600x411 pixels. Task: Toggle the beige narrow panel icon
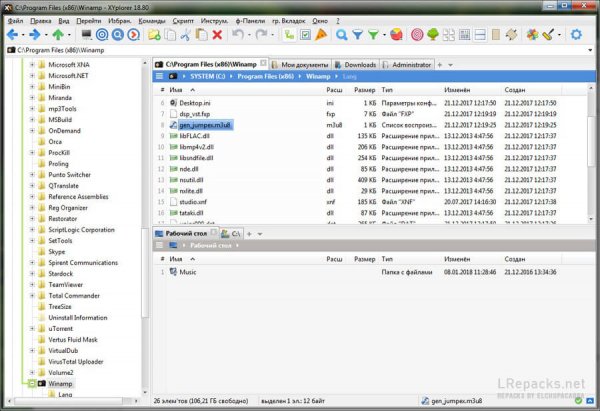pos(496,35)
